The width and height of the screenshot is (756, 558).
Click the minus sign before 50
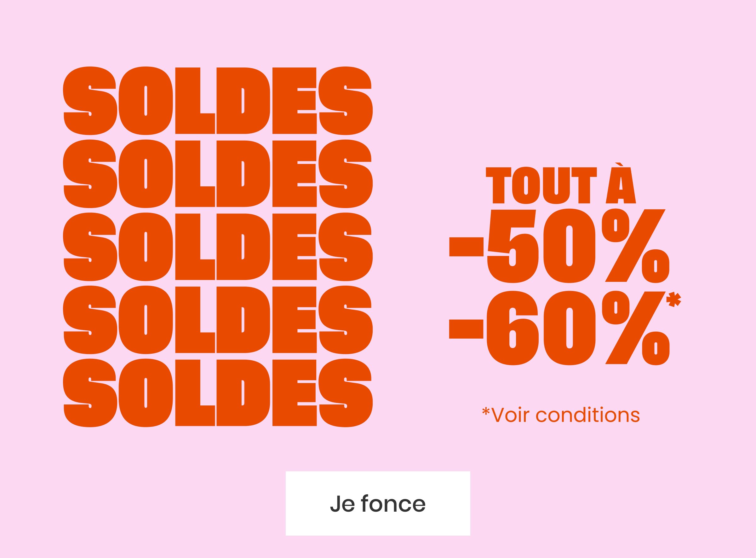[x=466, y=247]
